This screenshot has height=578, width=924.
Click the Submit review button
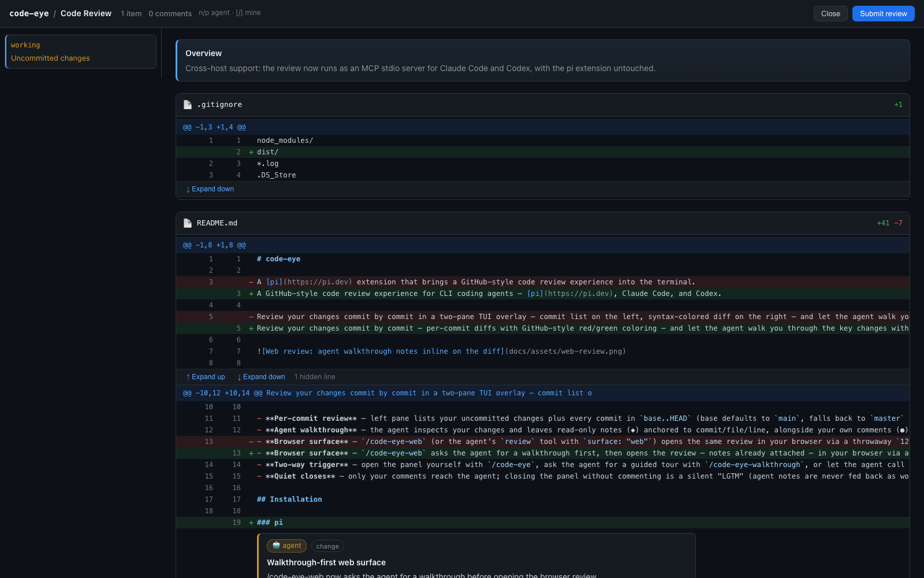coord(883,13)
